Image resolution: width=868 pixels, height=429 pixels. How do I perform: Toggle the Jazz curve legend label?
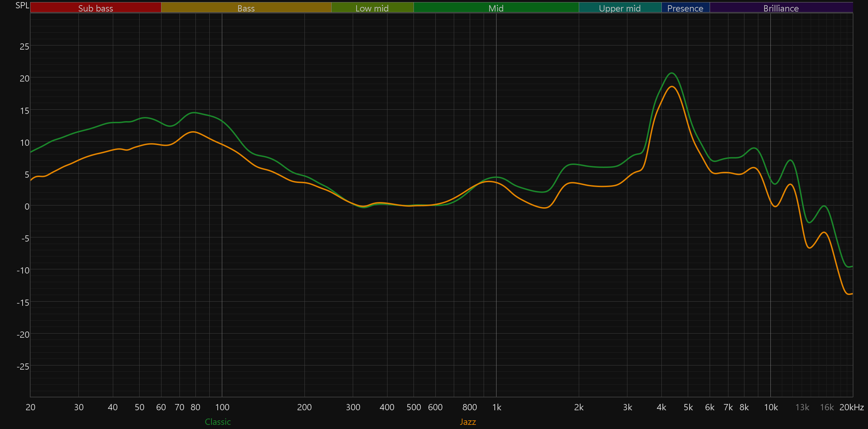pyautogui.click(x=468, y=422)
